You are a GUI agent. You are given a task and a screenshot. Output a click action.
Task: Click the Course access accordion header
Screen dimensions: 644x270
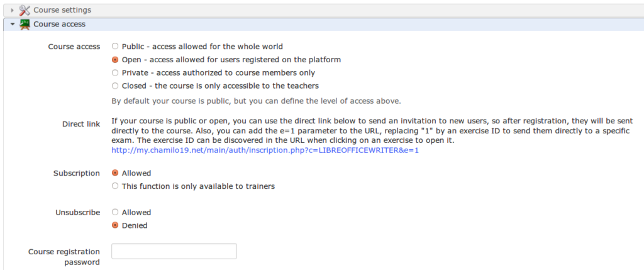tap(323, 25)
